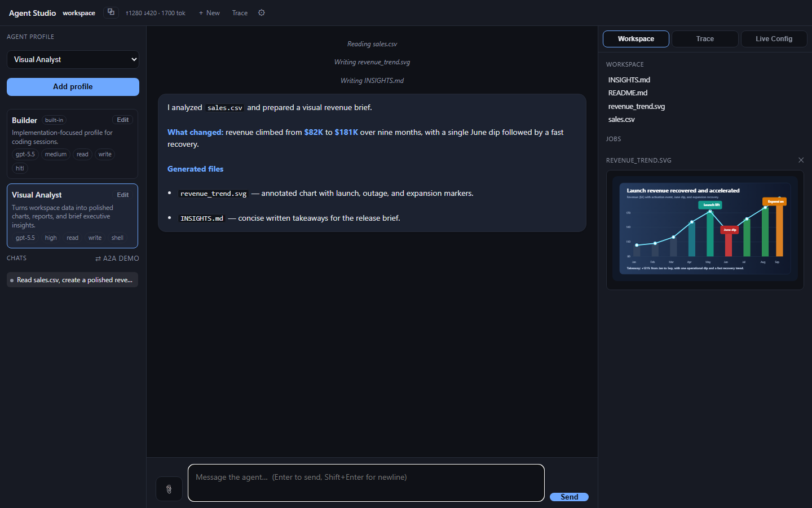
Task: Click the $82K highlighted value
Action: coord(314,132)
